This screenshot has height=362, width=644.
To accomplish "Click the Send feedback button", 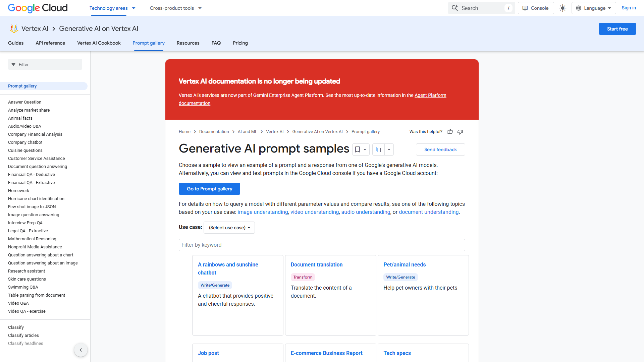I will [x=440, y=149].
